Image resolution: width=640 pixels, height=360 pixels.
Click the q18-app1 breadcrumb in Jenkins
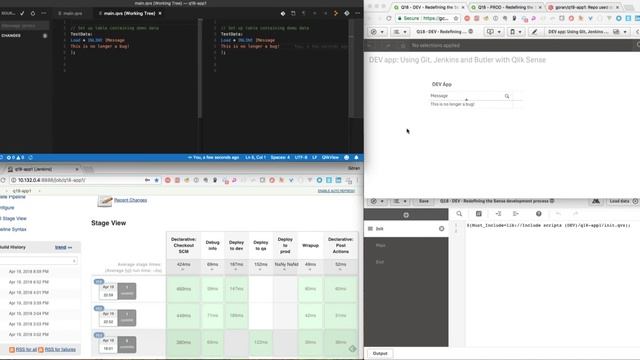22,191
